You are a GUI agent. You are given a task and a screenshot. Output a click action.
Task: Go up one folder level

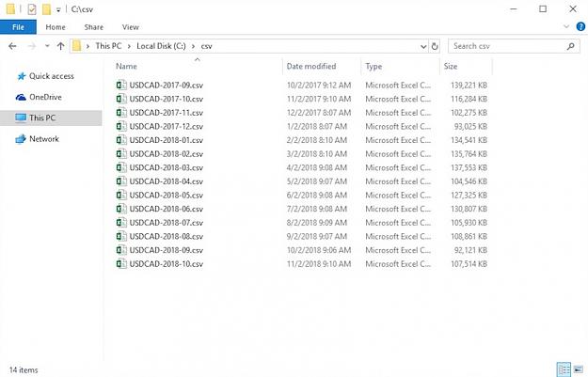(x=60, y=46)
